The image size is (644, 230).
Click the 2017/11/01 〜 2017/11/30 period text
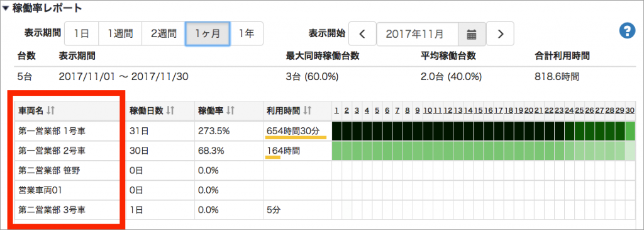point(124,76)
